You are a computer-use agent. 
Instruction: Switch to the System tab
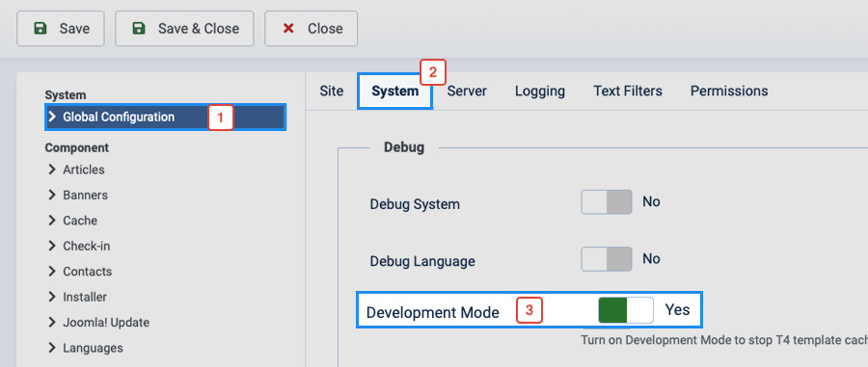394,92
